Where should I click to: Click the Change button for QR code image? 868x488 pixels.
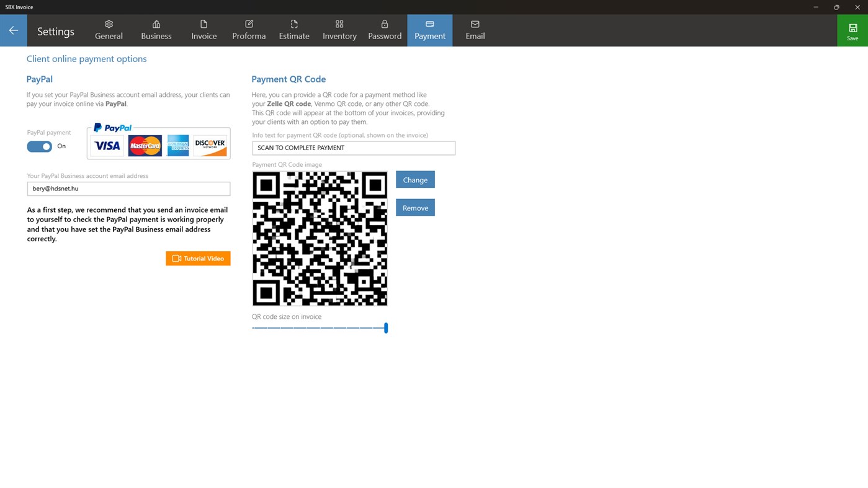click(x=414, y=179)
